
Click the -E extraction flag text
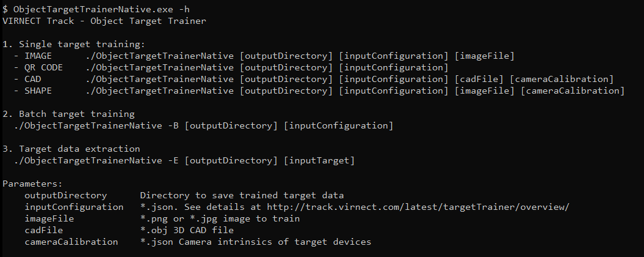pyautogui.click(x=173, y=160)
